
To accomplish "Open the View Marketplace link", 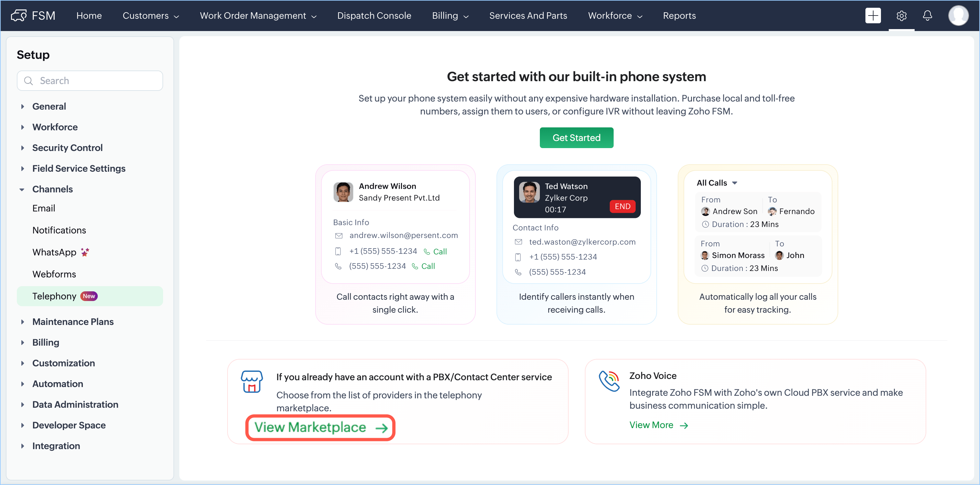I will (320, 427).
